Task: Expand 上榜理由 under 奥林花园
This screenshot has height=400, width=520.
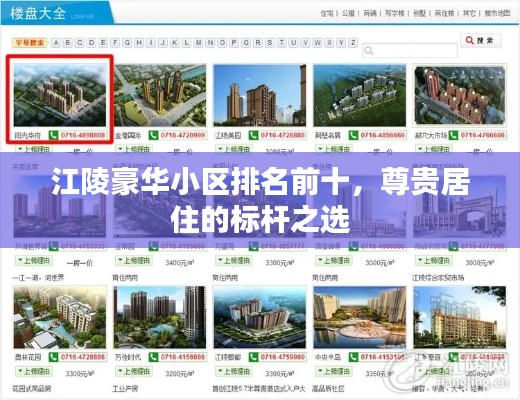Action: (x=34, y=371)
